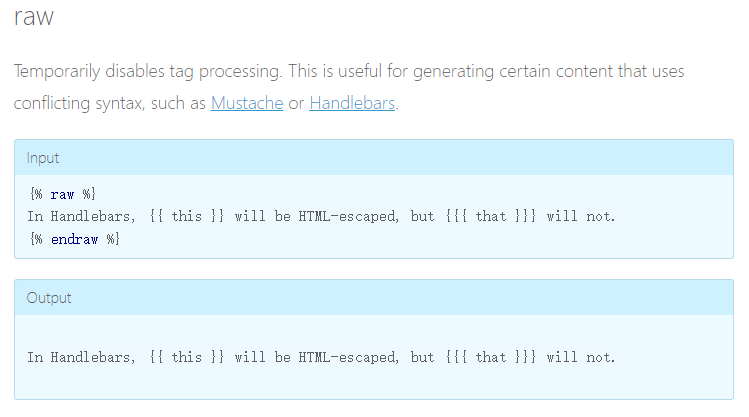
Task: Click the words "conflicting syntax" in description
Action: click(x=79, y=103)
